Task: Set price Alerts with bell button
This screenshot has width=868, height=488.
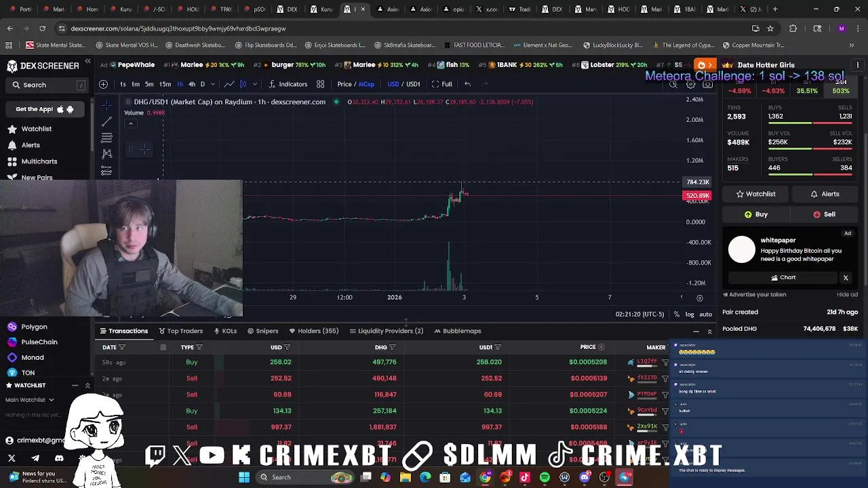Action: [825, 194]
